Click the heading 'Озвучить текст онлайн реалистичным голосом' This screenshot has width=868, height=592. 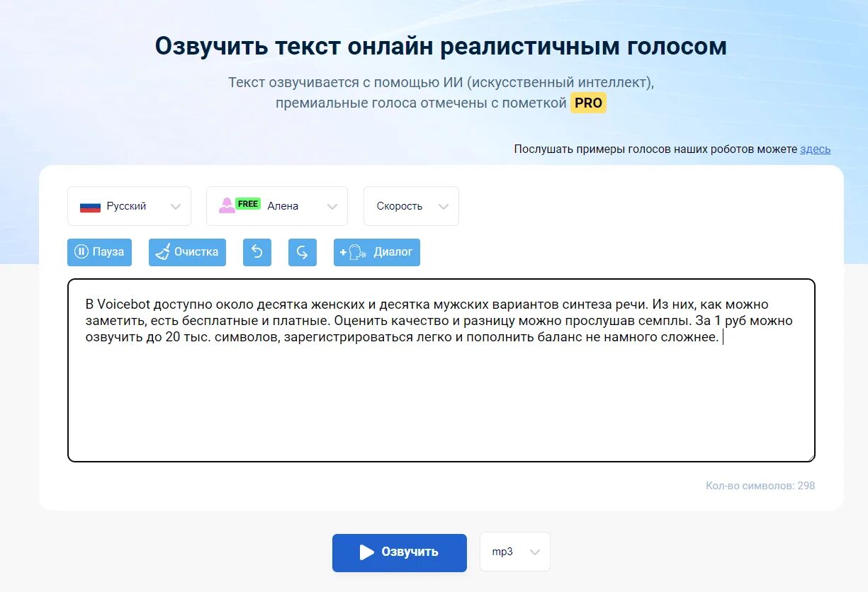pyautogui.click(x=441, y=46)
